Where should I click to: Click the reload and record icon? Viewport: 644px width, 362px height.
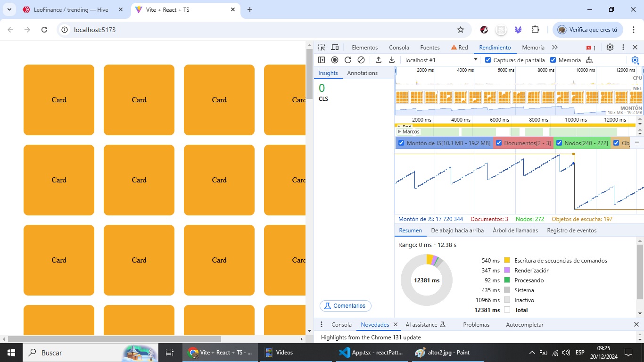348,60
